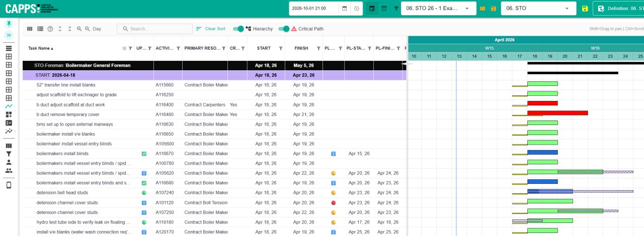Open filter for Task Name column
This screenshot has width=644, height=236.
click(131, 48)
